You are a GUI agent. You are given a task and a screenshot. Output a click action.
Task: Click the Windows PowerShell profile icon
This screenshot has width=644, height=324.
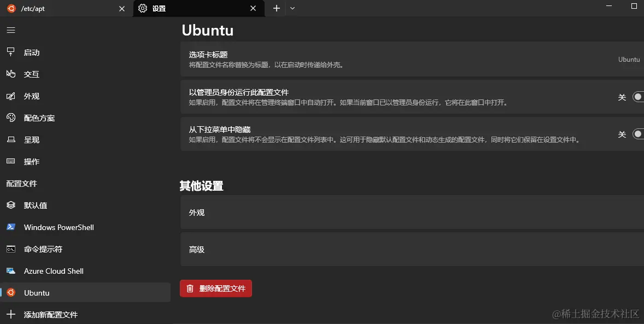click(x=11, y=227)
